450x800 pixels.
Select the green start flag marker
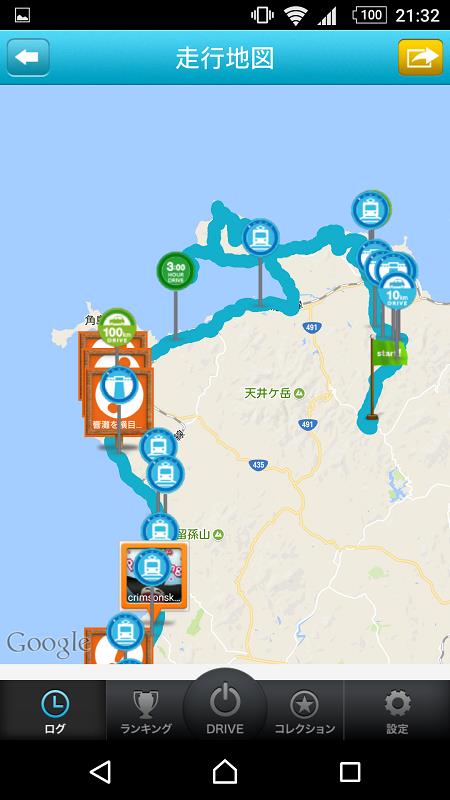tap(389, 352)
